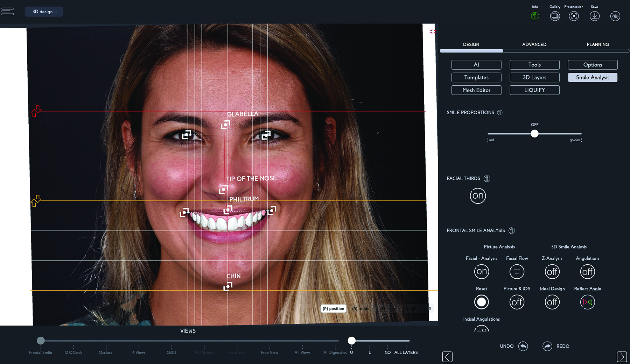Toggle Z-Analysis on
630x364 pixels.
pos(552,272)
